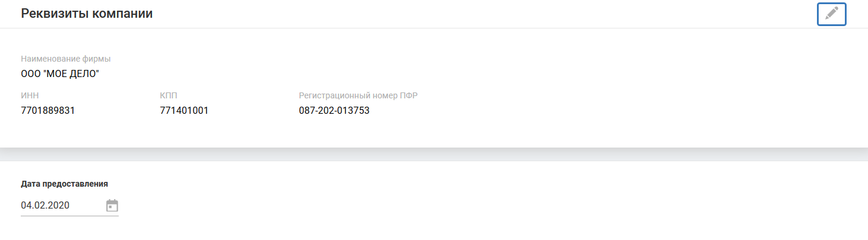Click the pencil edit icon for company details
This screenshot has height=240, width=868.
(831, 14)
